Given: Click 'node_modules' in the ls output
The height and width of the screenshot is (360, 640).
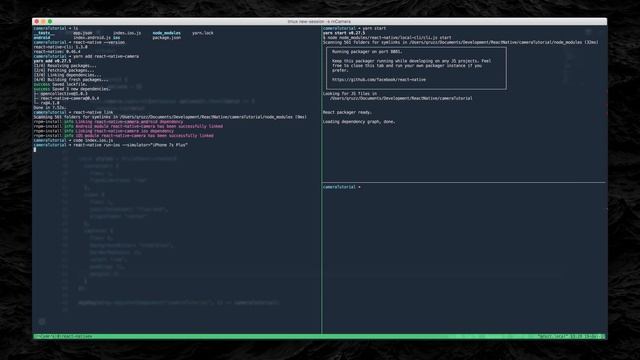Looking at the screenshot, I should pos(167,33).
